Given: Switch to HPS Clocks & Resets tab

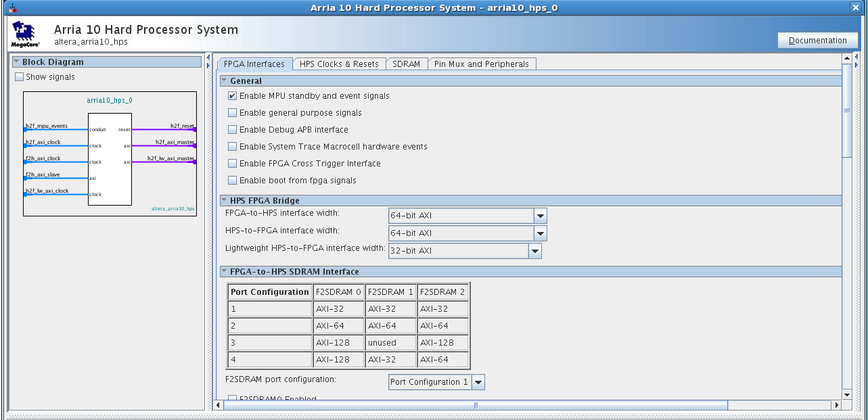Looking at the screenshot, I should (339, 64).
